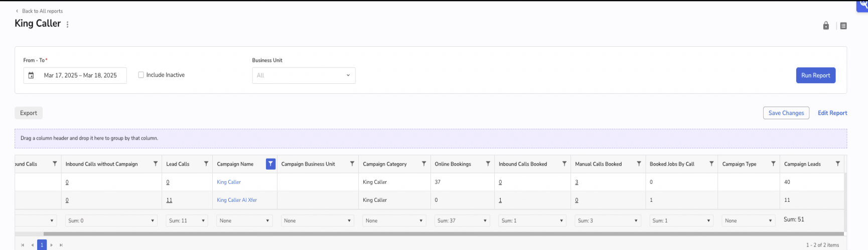Open the Business Unit dropdown
The height and width of the screenshot is (250, 868).
(x=304, y=75)
